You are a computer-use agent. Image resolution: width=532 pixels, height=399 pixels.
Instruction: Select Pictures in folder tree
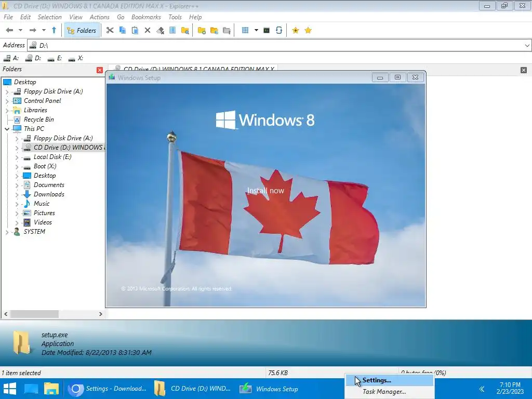44,213
